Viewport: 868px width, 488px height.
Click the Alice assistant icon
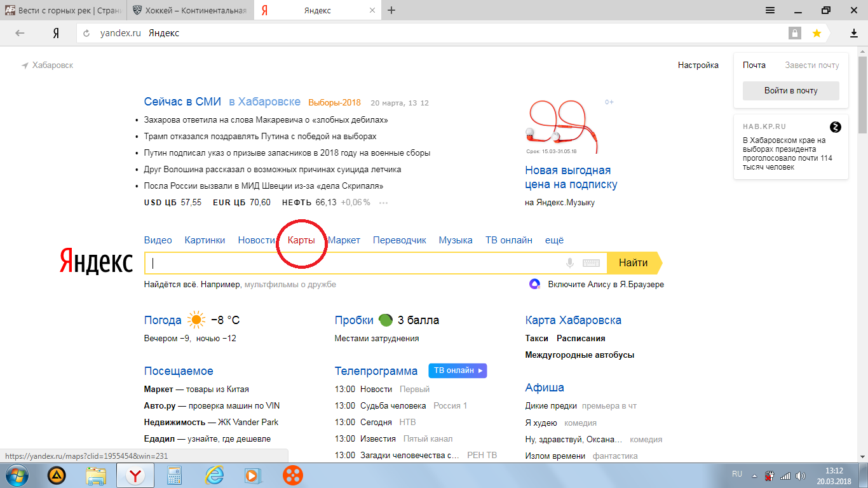click(535, 284)
